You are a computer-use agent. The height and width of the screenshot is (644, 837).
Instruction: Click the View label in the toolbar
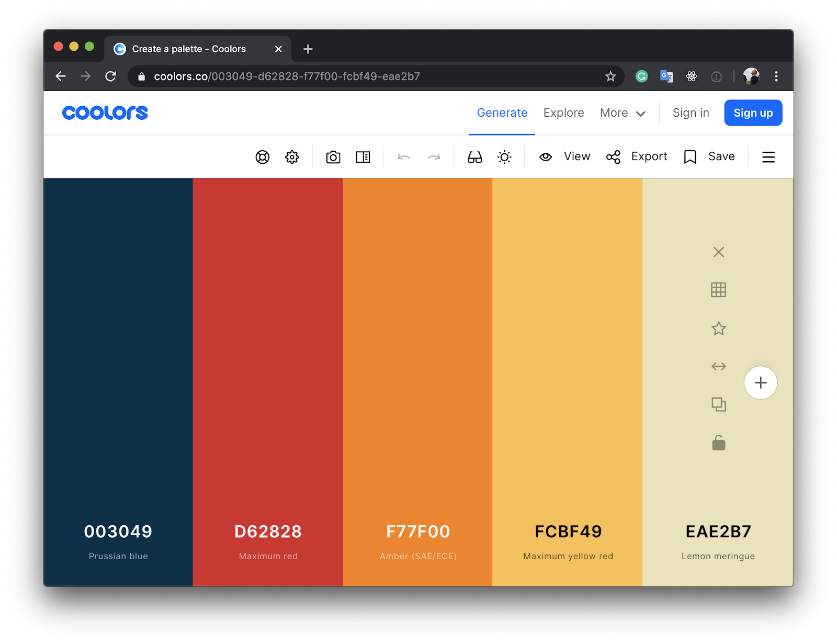577,156
